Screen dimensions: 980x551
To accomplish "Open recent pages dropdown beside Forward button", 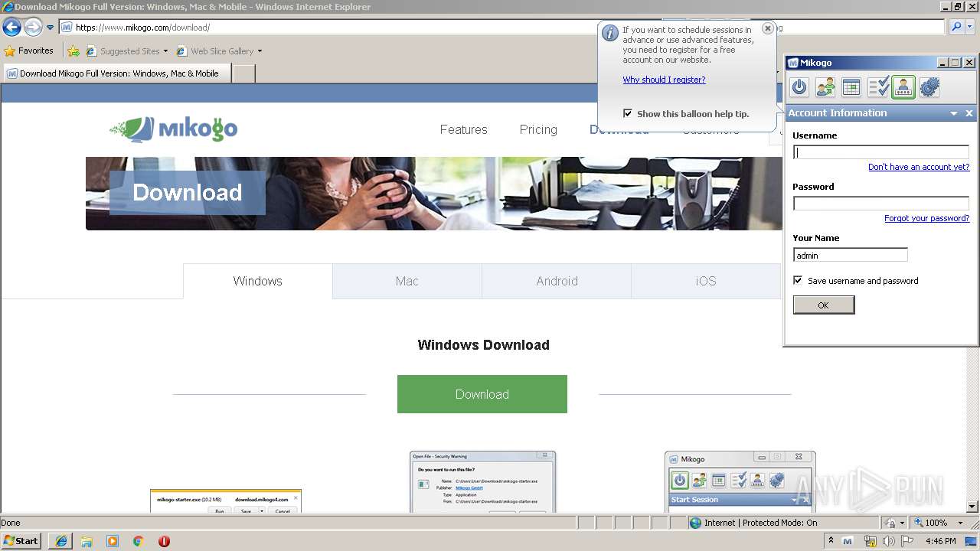I will [50, 28].
